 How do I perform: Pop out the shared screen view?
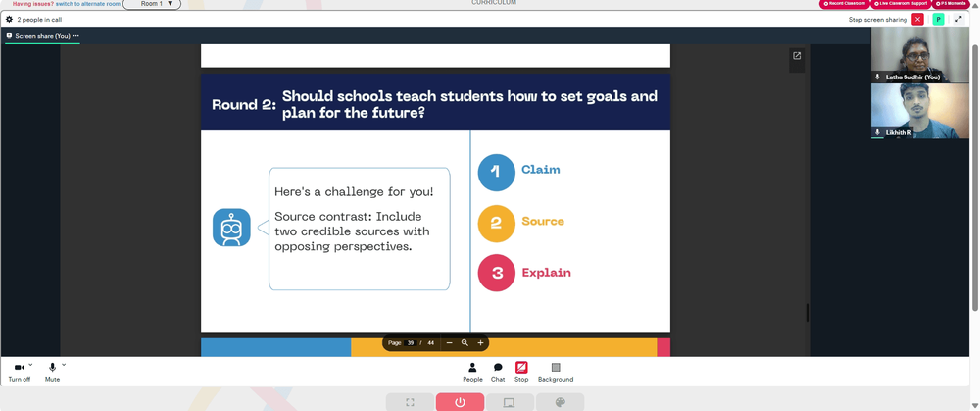[x=797, y=56]
